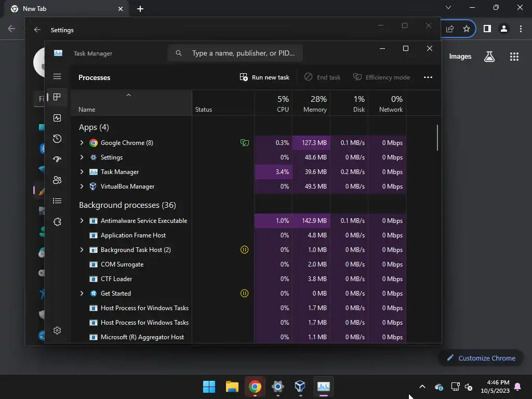Screen dimensions: 532x399
Task: Open a new Chrome tab with plus button
Action: [140, 9]
